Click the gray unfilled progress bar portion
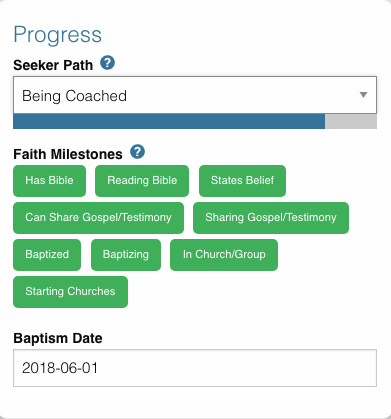This screenshot has width=391, height=419. pos(351,121)
